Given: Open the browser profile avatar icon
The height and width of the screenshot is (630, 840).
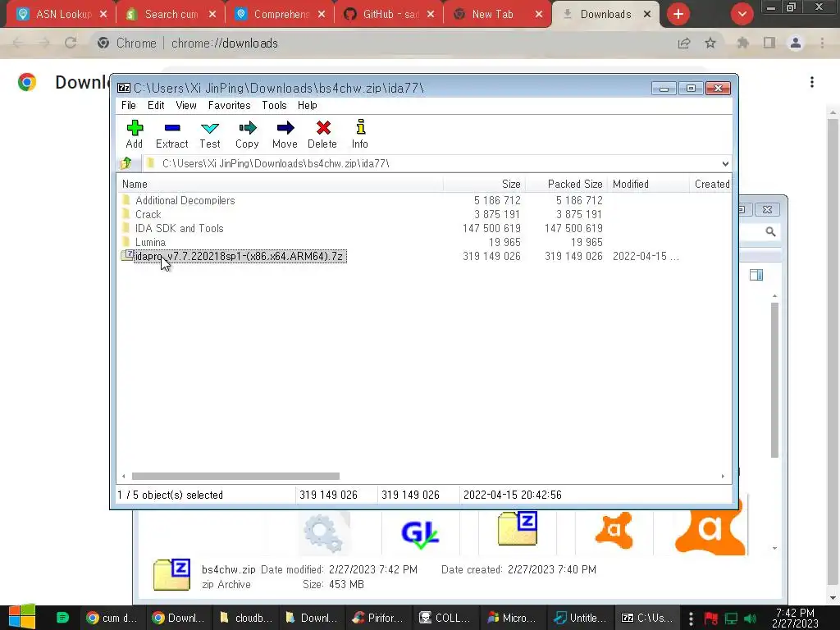Looking at the screenshot, I should 796,43.
